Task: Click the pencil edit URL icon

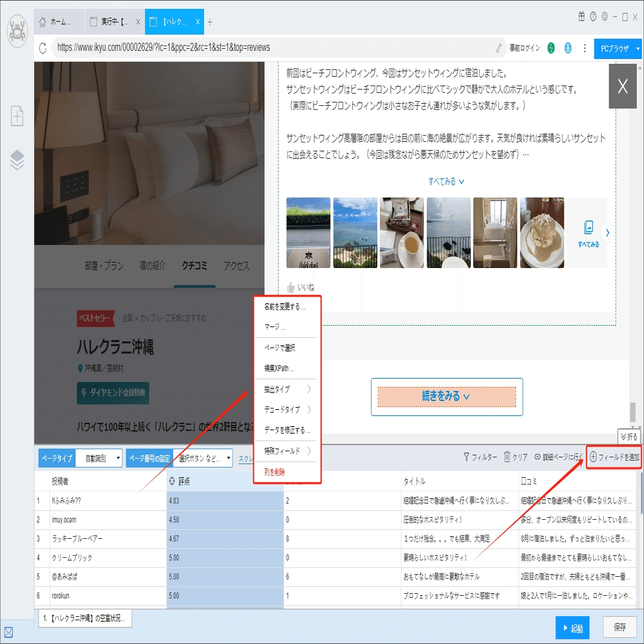Action: pyautogui.click(x=498, y=48)
